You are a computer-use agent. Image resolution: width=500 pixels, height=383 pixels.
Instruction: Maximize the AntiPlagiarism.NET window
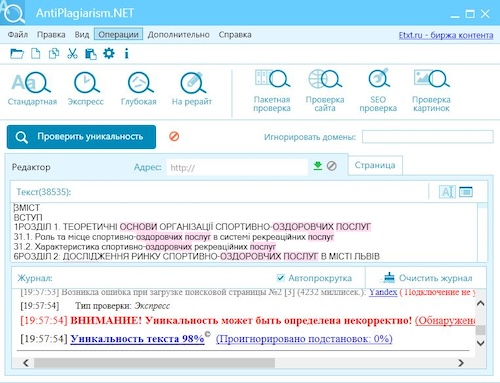click(470, 14)
